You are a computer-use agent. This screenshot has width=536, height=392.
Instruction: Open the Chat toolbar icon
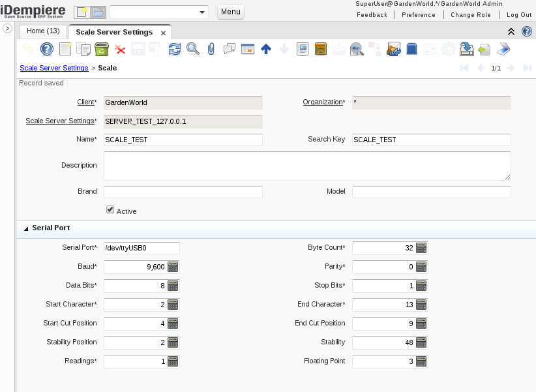[x=229, y=49]
